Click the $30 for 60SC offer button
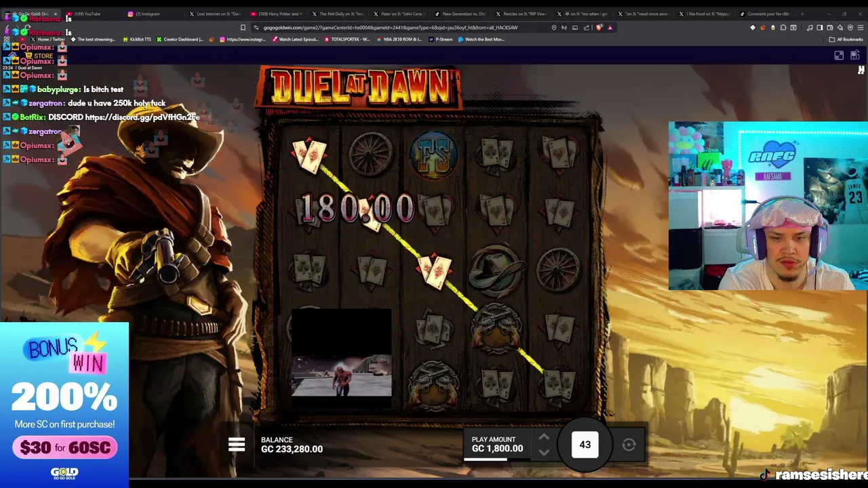868x488 pixels. 65,447
